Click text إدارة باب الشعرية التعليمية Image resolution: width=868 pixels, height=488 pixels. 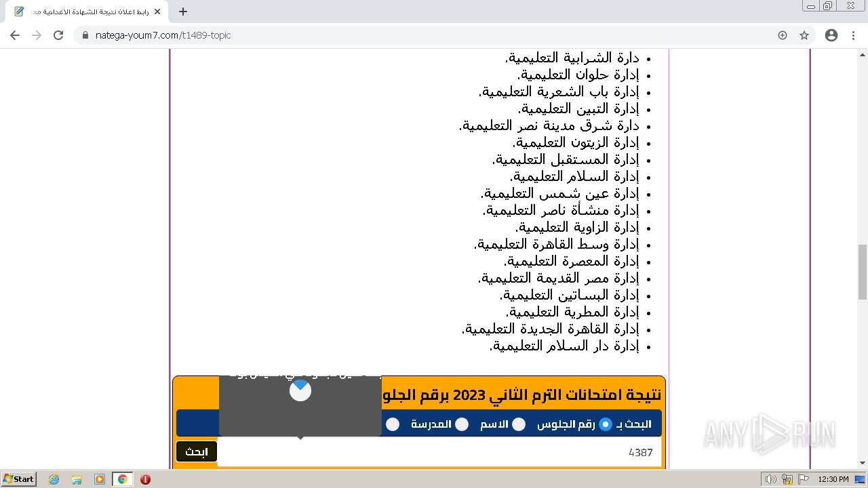[559, 91]
